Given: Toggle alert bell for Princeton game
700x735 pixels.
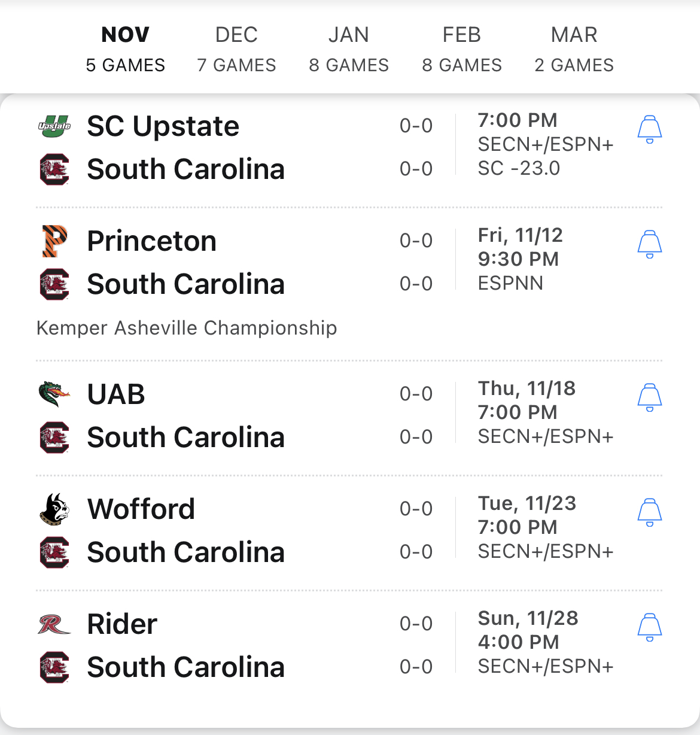Looking at the screenshot, I should [x=649, y=244].
